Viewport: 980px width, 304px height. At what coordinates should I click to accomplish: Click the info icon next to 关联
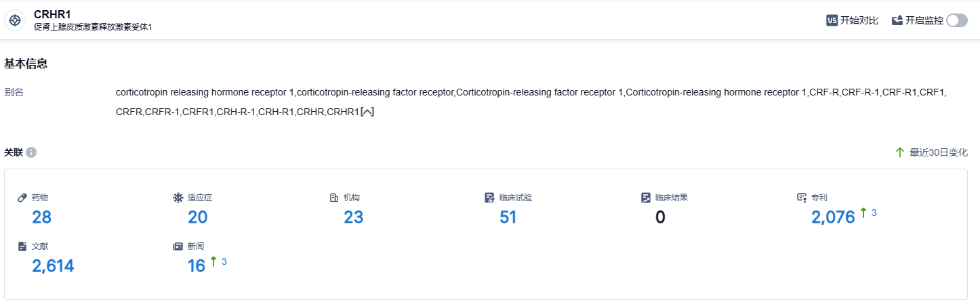coord(31,152)
